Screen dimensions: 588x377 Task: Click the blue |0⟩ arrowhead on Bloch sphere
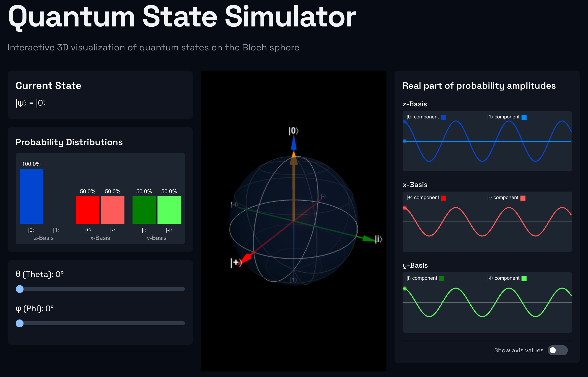(x=294, y=144)
